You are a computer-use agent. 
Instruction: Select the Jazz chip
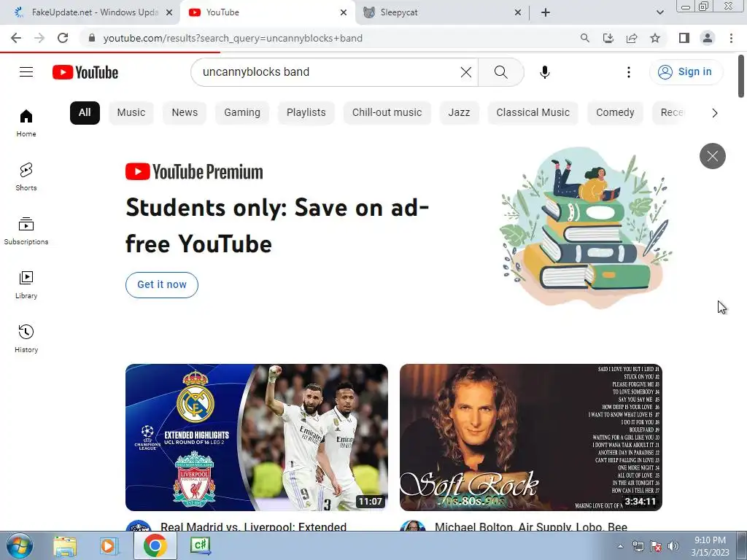459,113
